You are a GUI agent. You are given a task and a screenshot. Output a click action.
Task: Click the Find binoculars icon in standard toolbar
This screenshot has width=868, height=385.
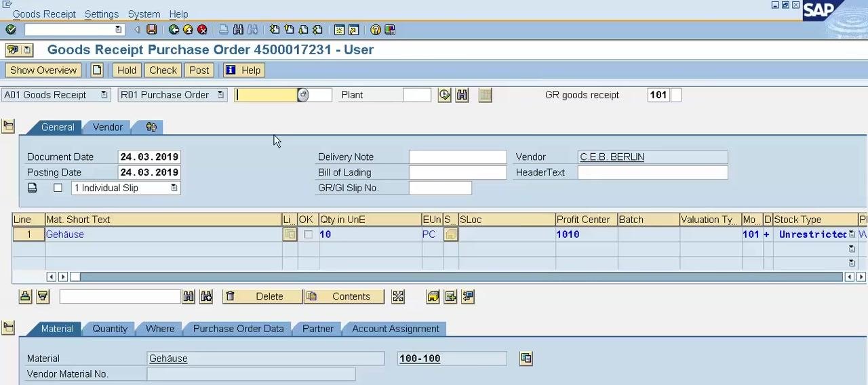(238, 30)
